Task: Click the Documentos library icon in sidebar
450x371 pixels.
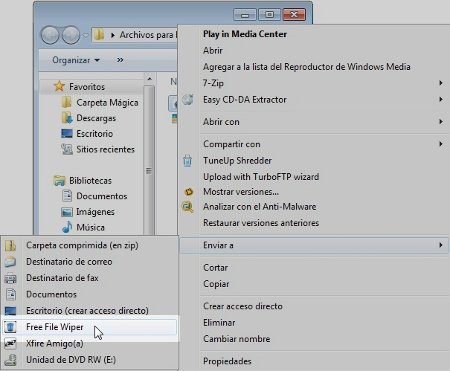Action: 67,196
